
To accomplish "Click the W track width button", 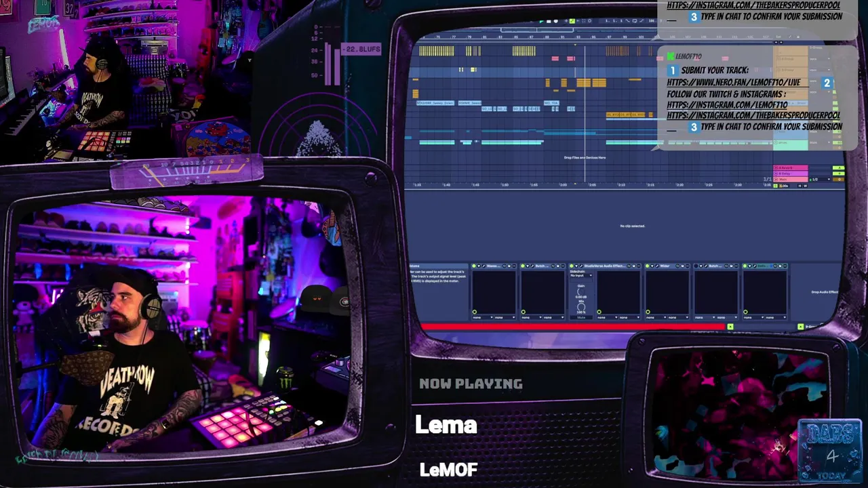I will (806, 186).
